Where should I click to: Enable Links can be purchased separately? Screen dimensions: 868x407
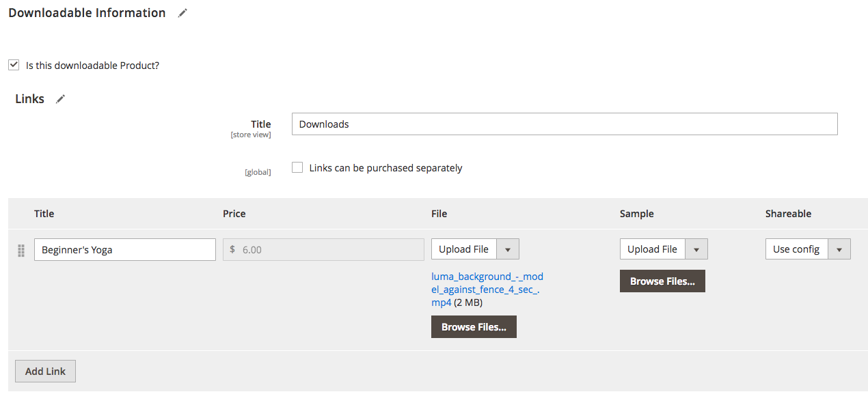pos(297,167)
